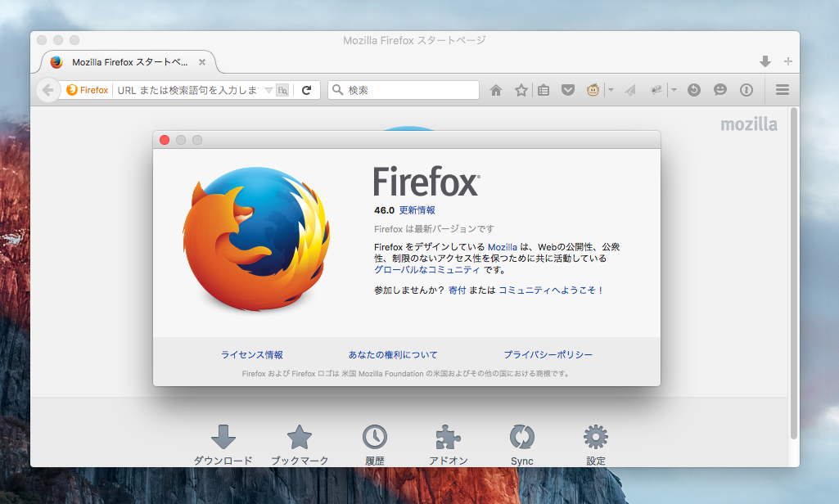Open 履歴 history shortcut

click(x=375, y=445)
